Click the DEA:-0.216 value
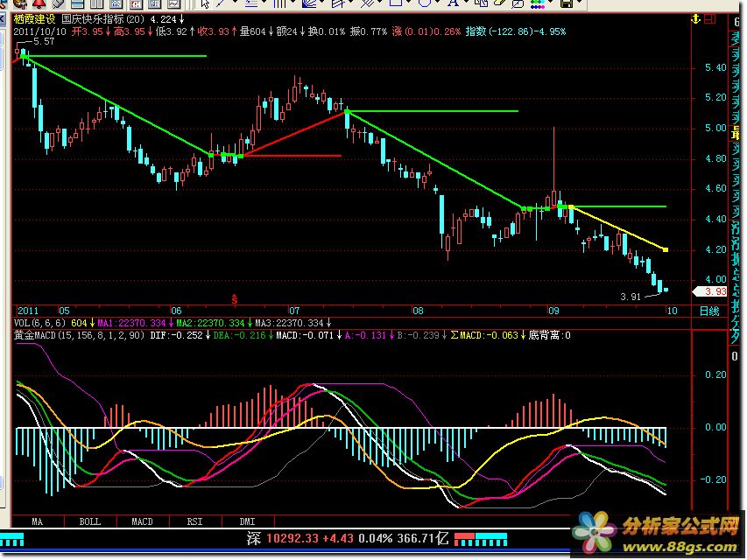 click(239, 336)
